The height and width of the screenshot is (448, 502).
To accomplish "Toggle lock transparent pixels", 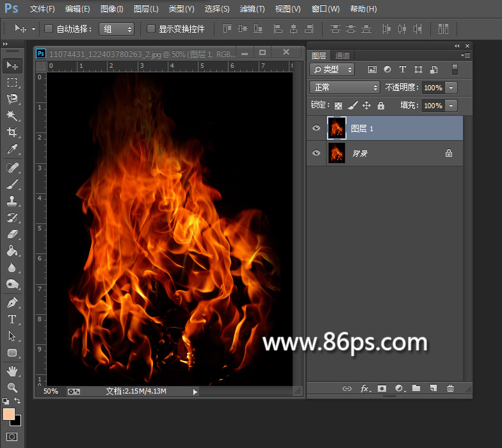I will point(338,106).
